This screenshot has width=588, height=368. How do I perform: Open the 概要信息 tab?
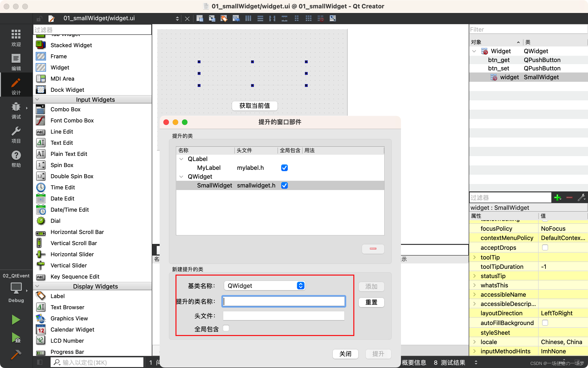[x=414, y=362]
